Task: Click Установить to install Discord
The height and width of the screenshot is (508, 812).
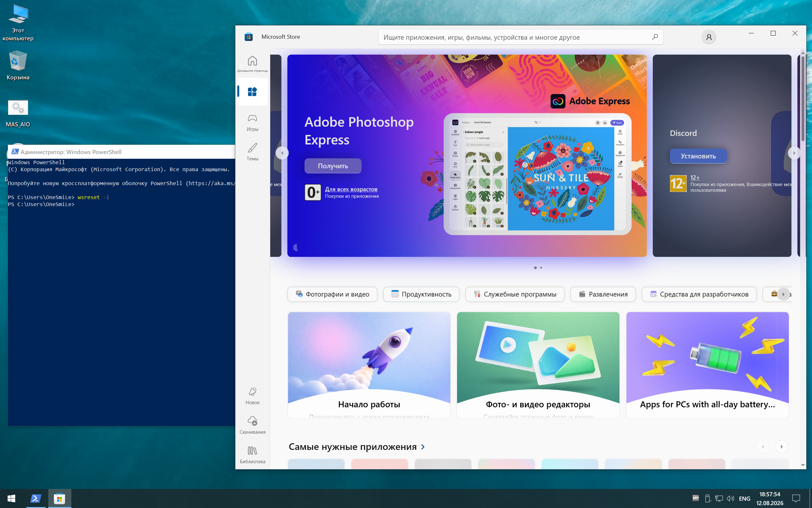Action: (x=698, y=156)
